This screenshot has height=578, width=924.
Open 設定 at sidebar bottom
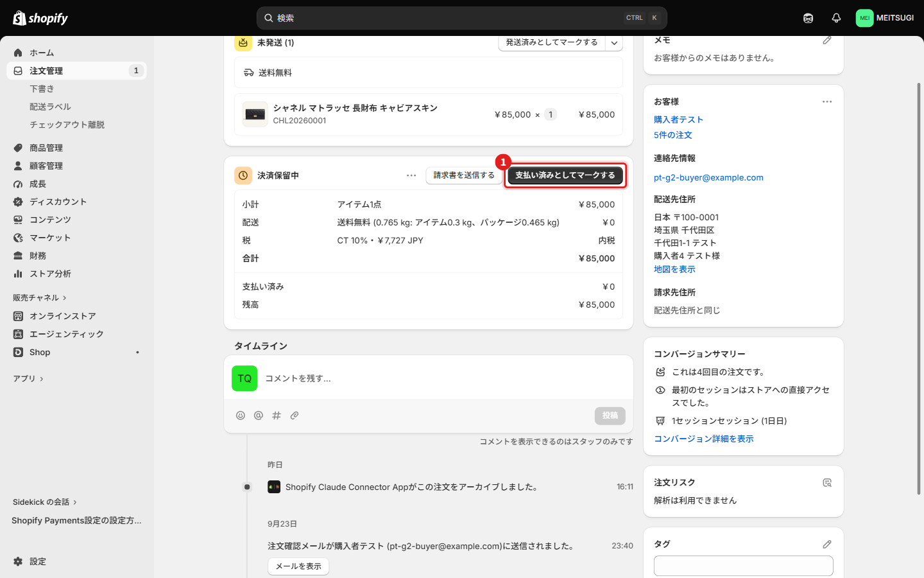(76, 561)
